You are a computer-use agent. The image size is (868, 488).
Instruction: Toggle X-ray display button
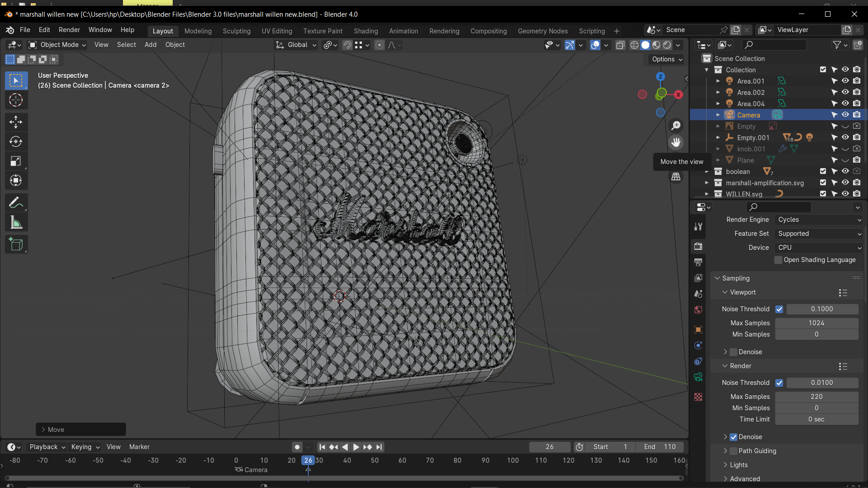coord(620,45)
